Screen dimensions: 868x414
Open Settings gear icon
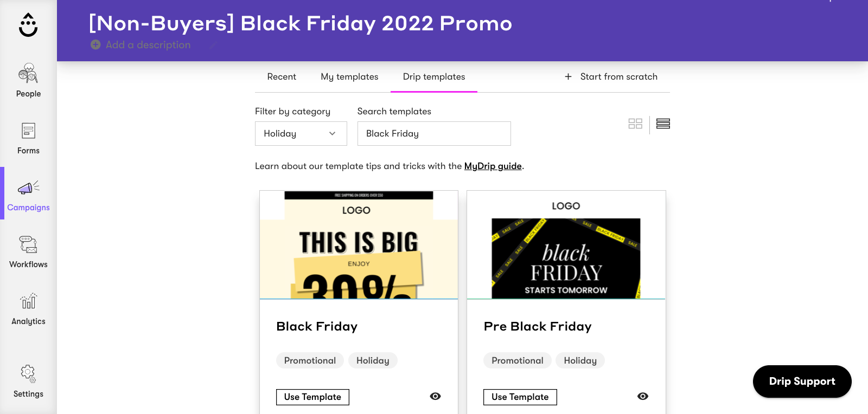tap(28, 373)
